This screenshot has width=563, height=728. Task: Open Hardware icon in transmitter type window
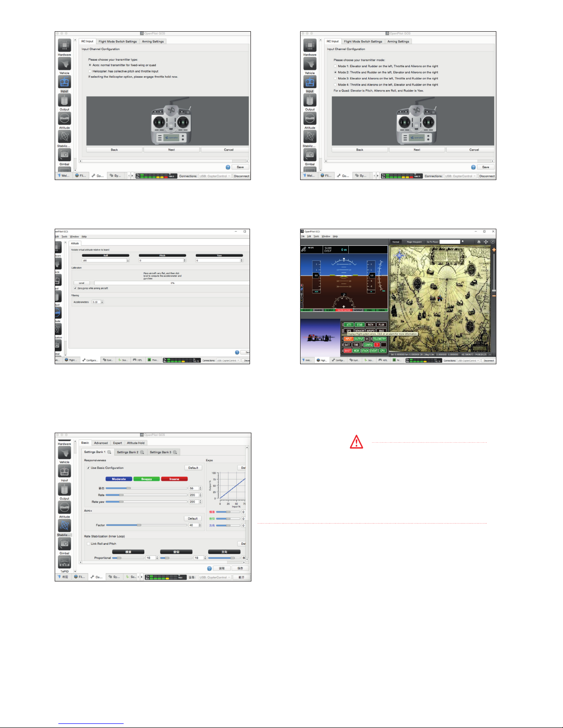pyautogui.click(x=64, y=45)
